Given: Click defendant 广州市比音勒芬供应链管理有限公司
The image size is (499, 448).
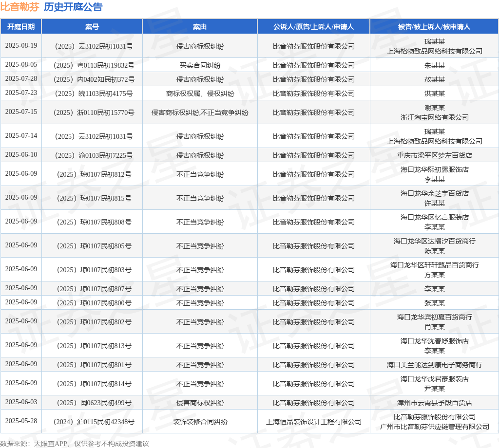Looking at the screenshot, I should coord(434,427).
